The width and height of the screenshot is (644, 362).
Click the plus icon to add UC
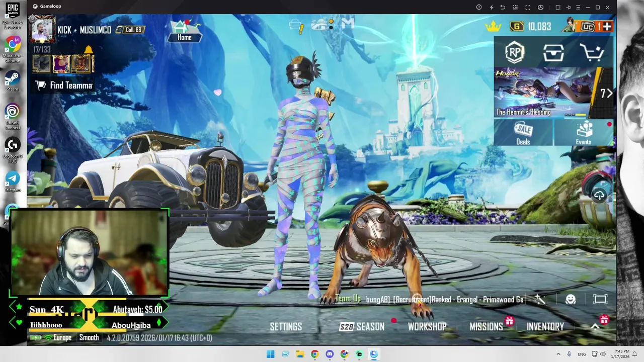pyautogui.click(x=606, y=27)
